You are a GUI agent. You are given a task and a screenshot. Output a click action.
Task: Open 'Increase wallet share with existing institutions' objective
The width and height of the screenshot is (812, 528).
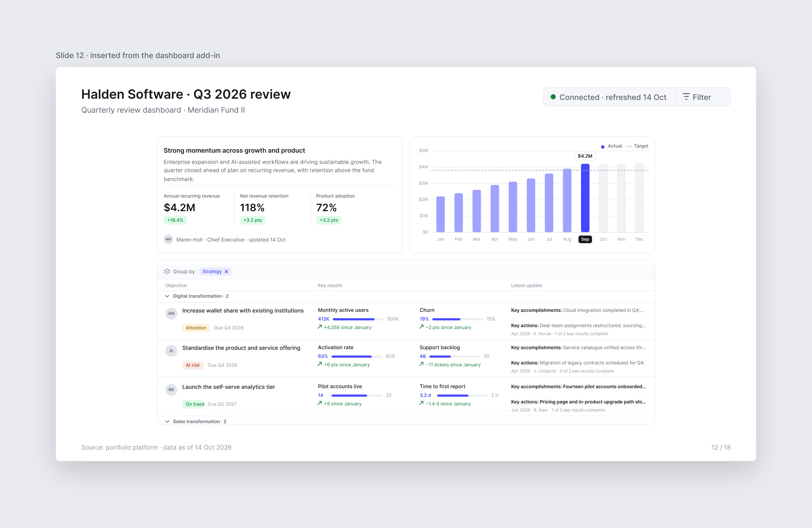click(x=243, y=311)
